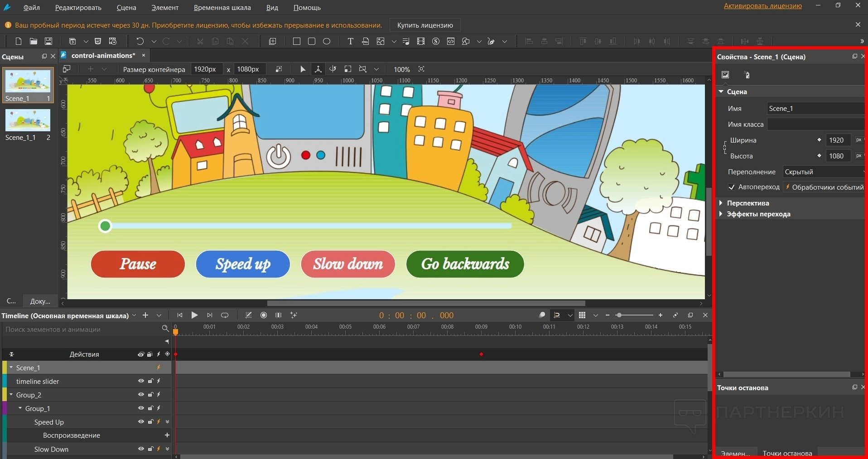868x459 pixels.
Task: Click the Undo arrow icon
Action: 140,41
